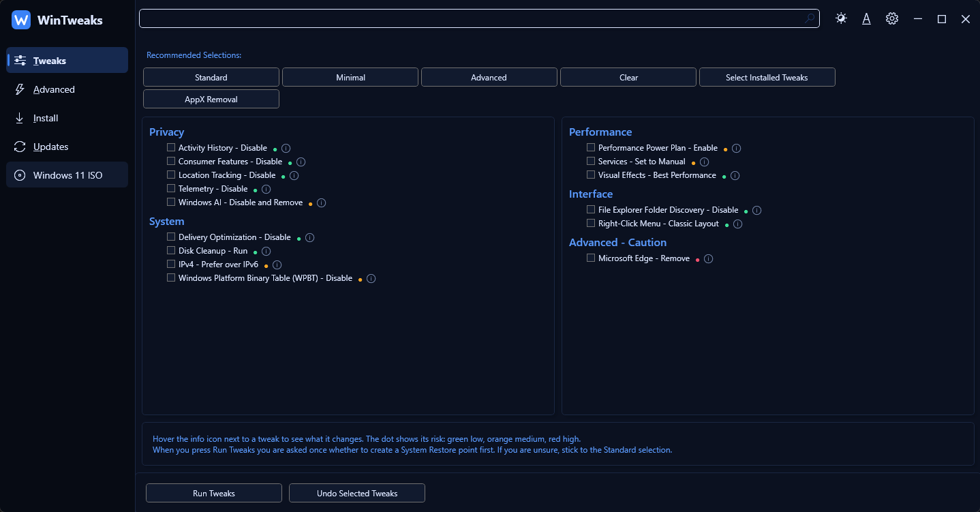Image resolution: width=980 pixels, height=512 pixels.
Task: Click Select Installed Tweaks button
Action: [767, 77]
